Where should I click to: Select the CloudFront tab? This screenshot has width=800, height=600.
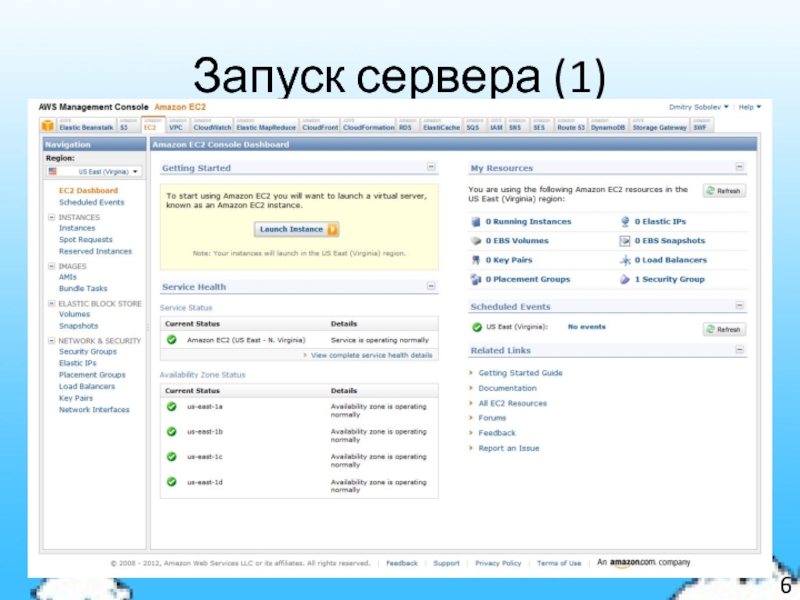[x=320, y=126]
